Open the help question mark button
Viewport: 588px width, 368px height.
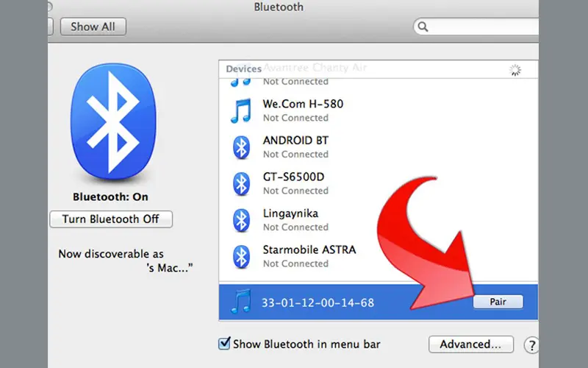tap(531, 344)
